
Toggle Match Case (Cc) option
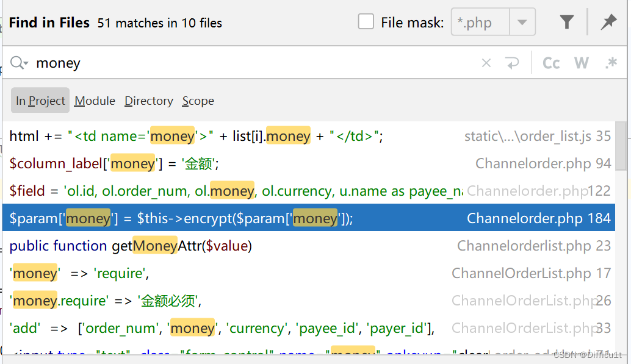coord(551,63)
